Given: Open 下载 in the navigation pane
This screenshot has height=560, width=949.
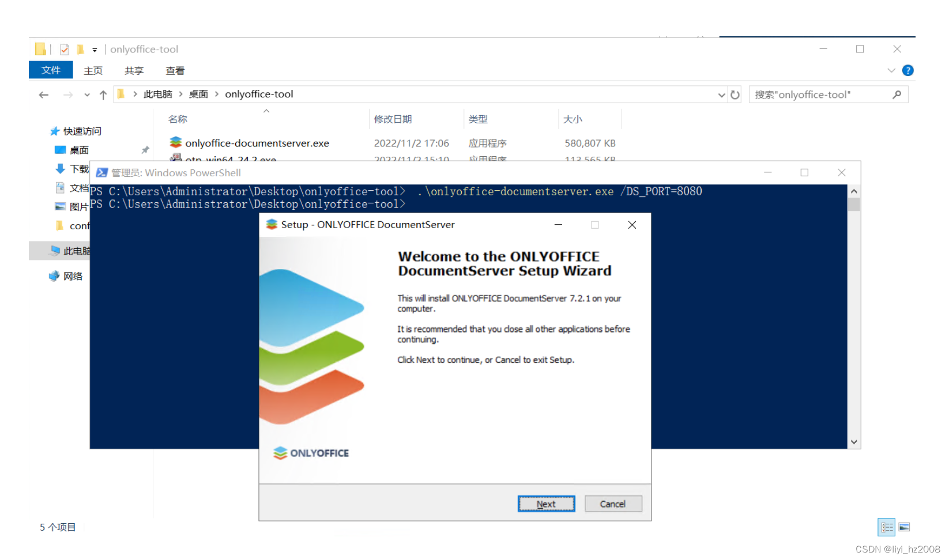Looking at the screenshot, I should point(78,169).
